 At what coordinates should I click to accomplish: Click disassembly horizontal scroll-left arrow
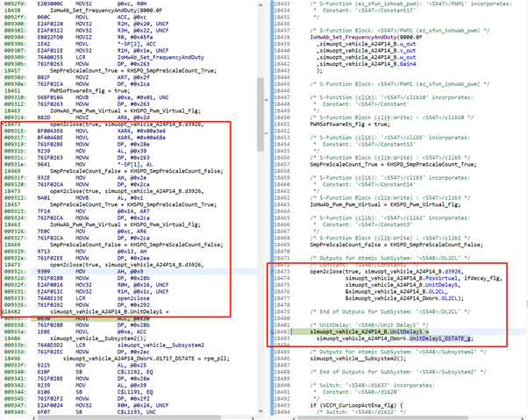(x=33, y=417)
